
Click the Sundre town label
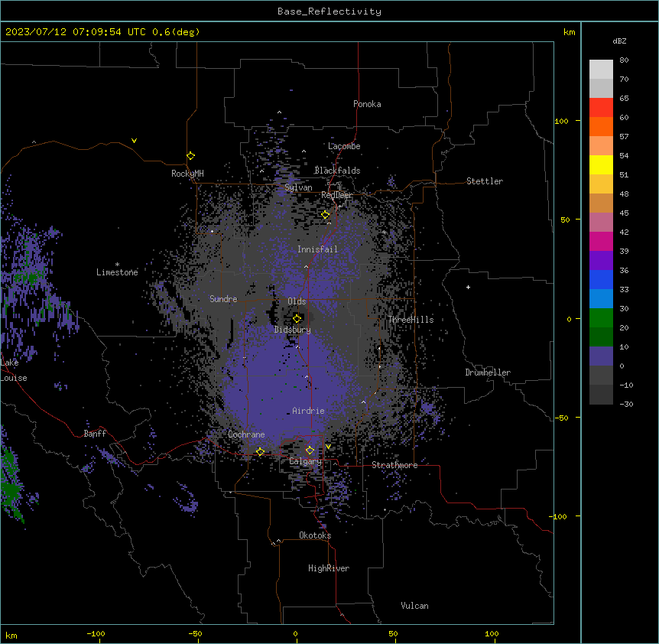pos(223,299)
